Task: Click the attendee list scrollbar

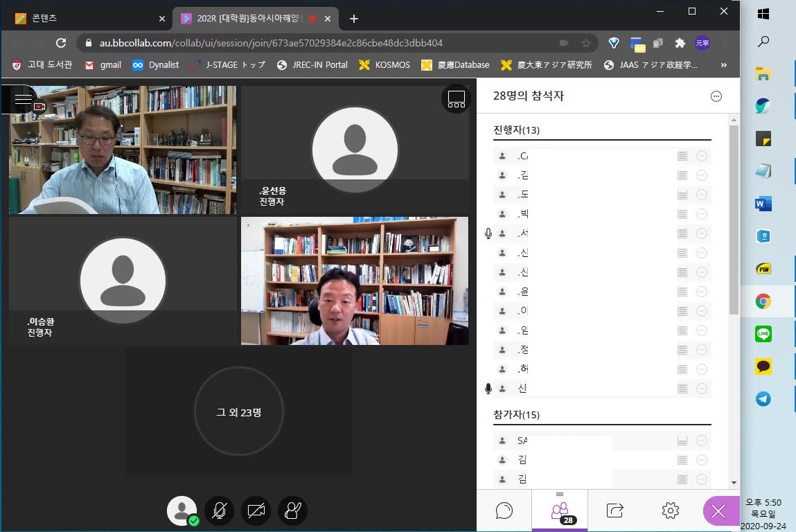Action: click(x=734, y=222)
